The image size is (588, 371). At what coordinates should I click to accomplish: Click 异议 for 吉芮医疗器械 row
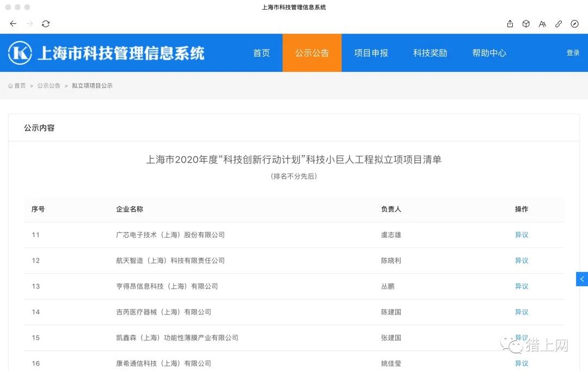point(522,312)
